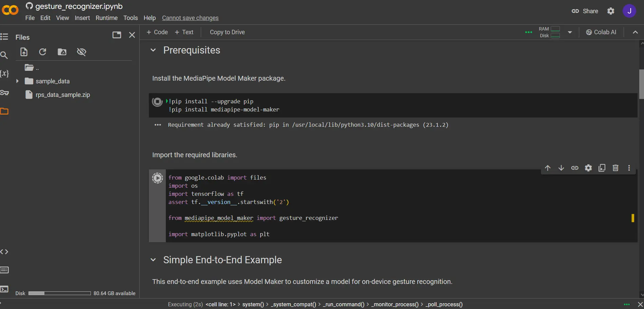
Task: Open RAM Disk resources dropdown arrow
Action: point(570,32)
